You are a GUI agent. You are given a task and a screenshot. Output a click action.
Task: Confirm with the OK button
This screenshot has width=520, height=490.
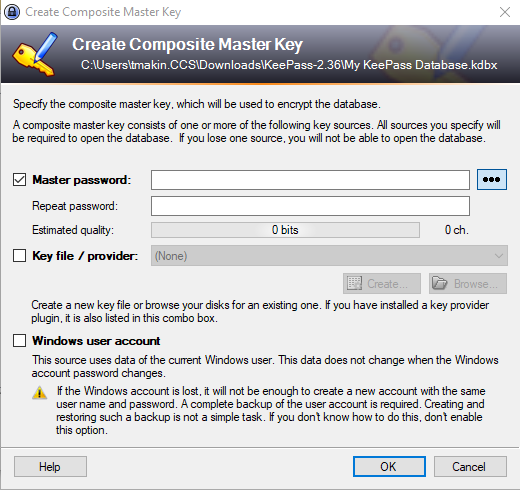(389, 467)
